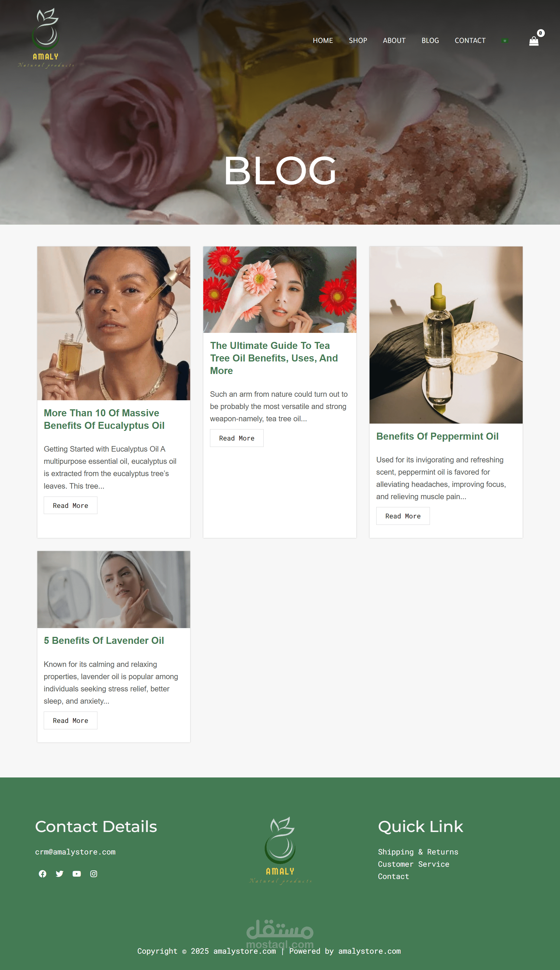This screenshot has height=970, width=560.
Task: Open the Shipping & Returns quick link
Action: (x=418, y=852)
